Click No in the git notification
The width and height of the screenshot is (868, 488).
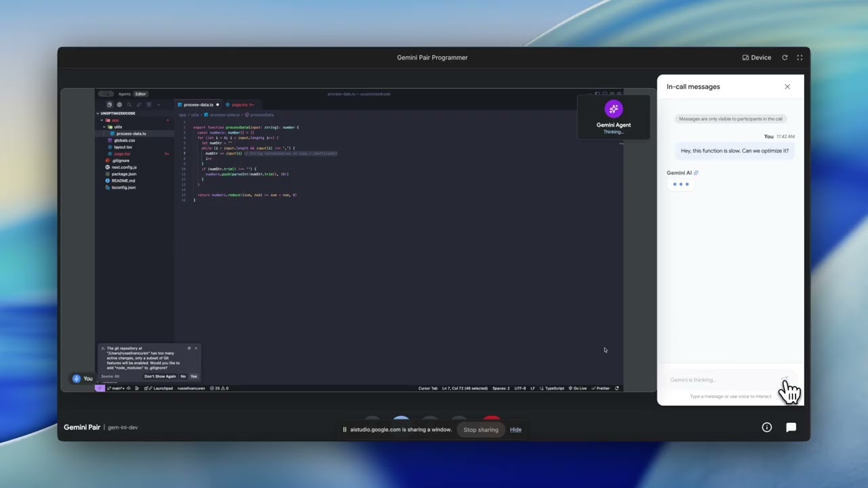point(183,376)
